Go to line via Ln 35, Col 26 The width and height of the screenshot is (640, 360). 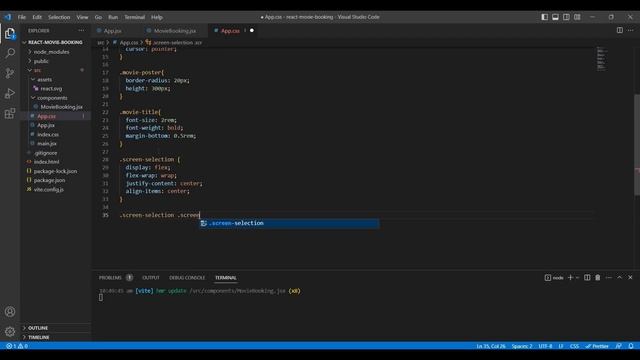coord(491,346)
